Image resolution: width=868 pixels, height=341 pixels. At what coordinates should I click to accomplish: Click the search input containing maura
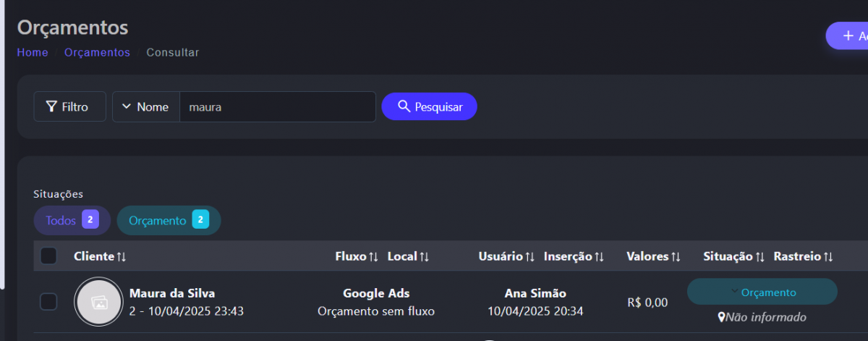[277, 107]
